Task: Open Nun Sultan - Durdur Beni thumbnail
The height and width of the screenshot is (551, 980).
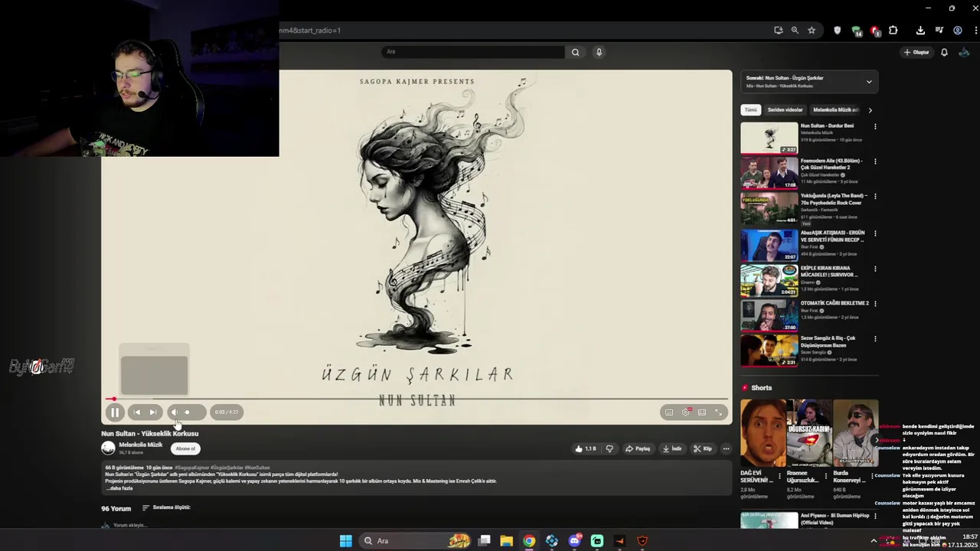Action: pyautogui.click(x=769, y=139)
